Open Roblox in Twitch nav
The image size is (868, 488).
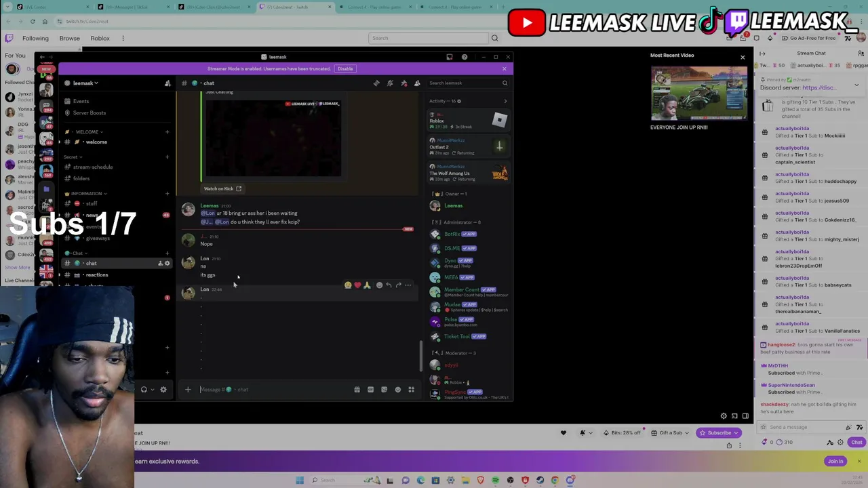click(x=100, y=38)
